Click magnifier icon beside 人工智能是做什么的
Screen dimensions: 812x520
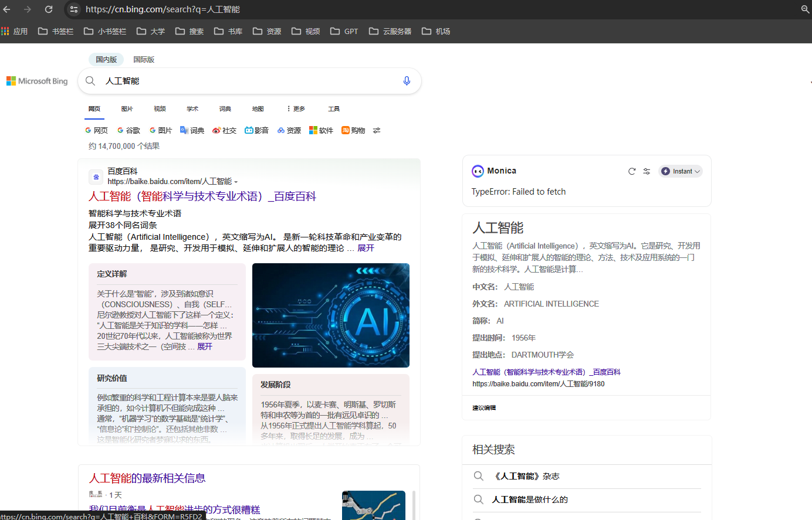[479, 499]
